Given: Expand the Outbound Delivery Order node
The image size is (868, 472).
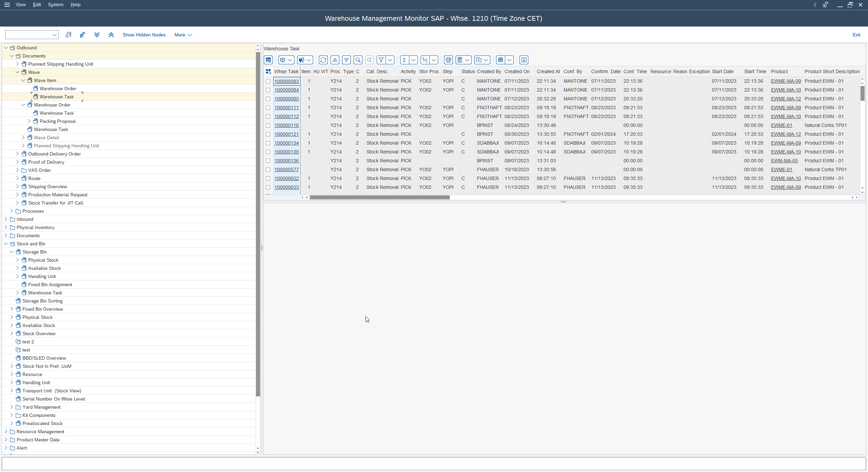Looking at the screenshot, I should 17,154.
